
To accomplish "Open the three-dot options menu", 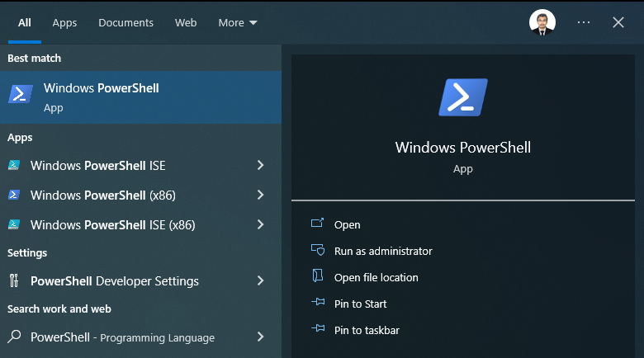I will point(583,22).
